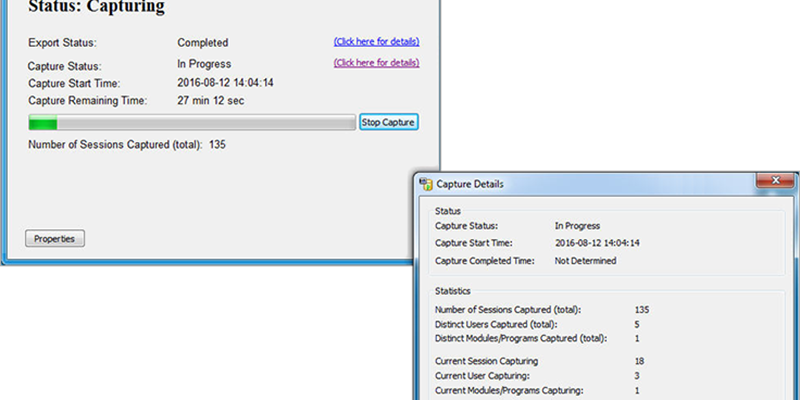
Task: Click the Status group label in dialog
Action: pos(447,211)
